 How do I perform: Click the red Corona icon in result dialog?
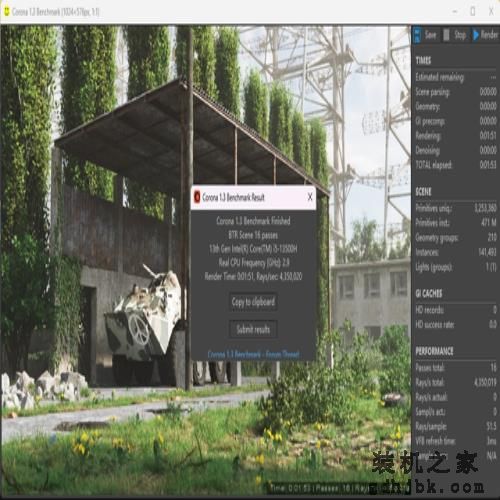tap(197, 197)
